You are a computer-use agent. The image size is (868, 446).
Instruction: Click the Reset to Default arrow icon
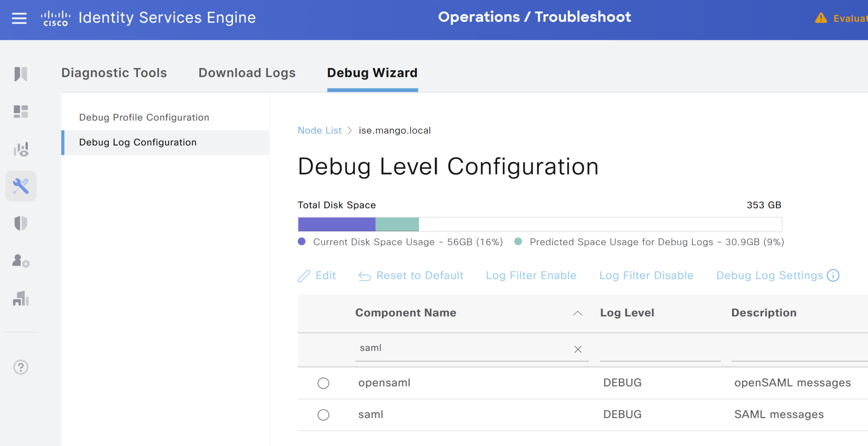pos(364,276)
